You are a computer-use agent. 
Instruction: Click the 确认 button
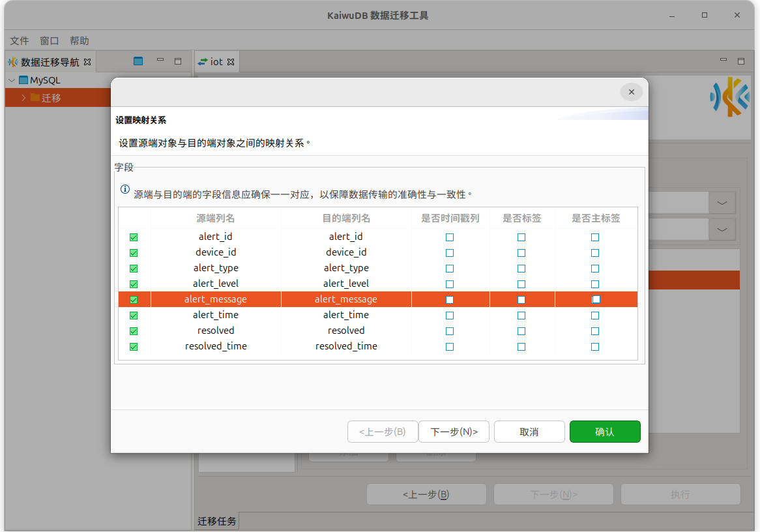(604, 432)
